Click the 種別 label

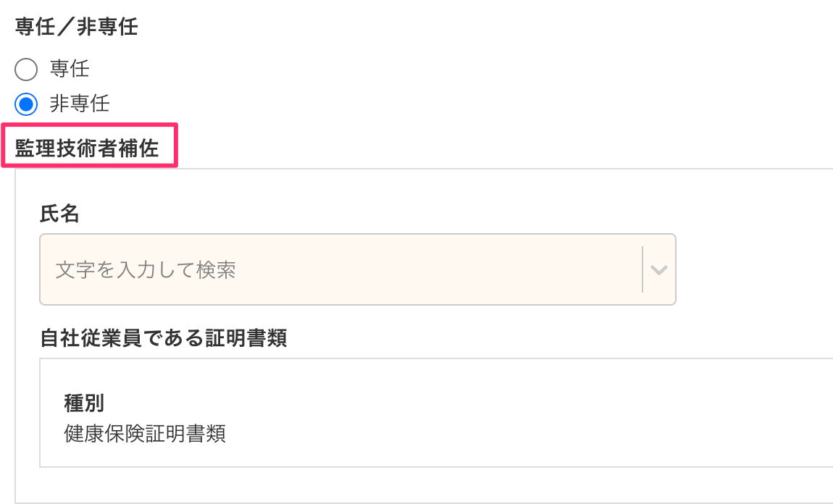pyautogui.click(x=85, y=403)
